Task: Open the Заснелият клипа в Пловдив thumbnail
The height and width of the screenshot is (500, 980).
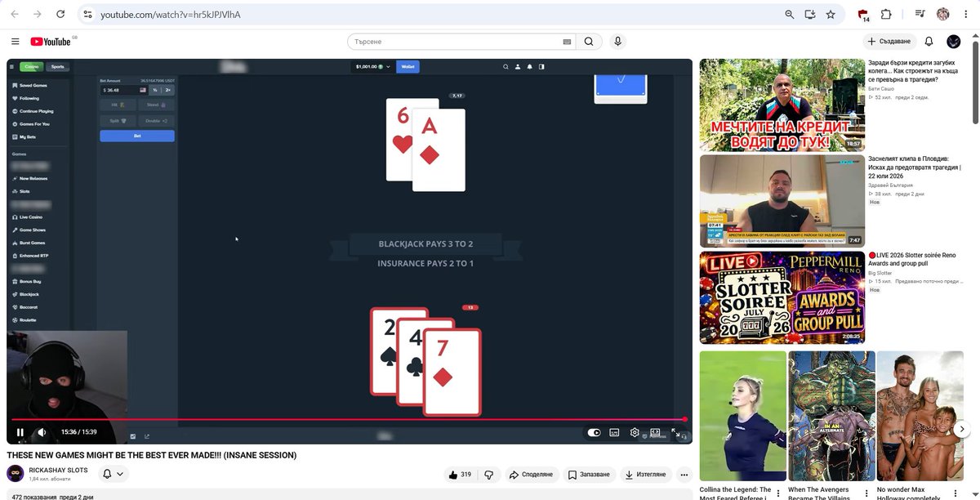Action: click(782, 201)
